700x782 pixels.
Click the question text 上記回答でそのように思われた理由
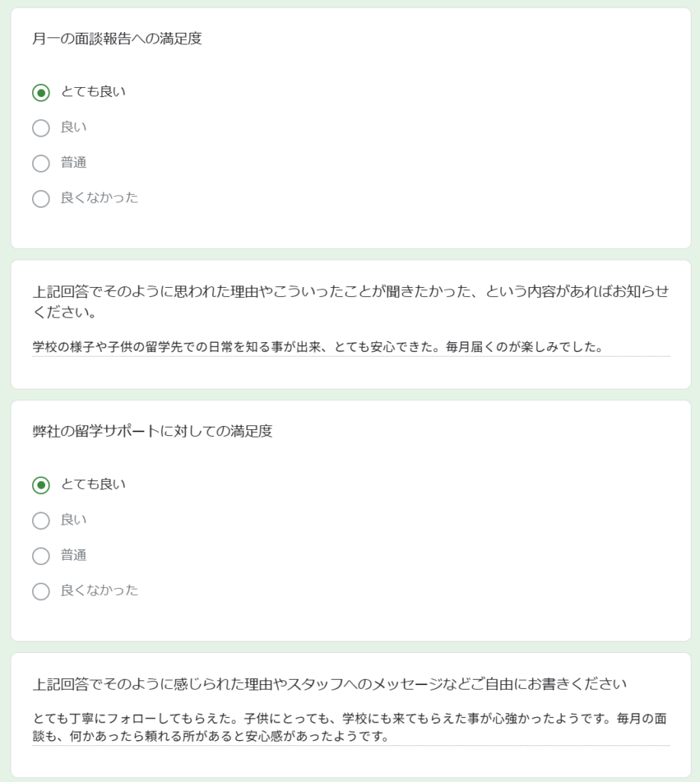[x=350, y=301]
